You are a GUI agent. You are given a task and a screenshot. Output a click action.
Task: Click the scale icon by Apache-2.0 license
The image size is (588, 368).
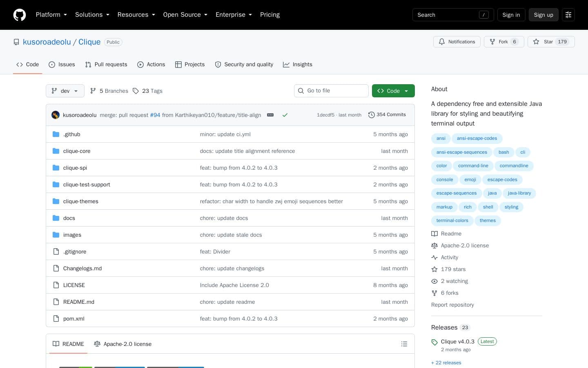434,246
